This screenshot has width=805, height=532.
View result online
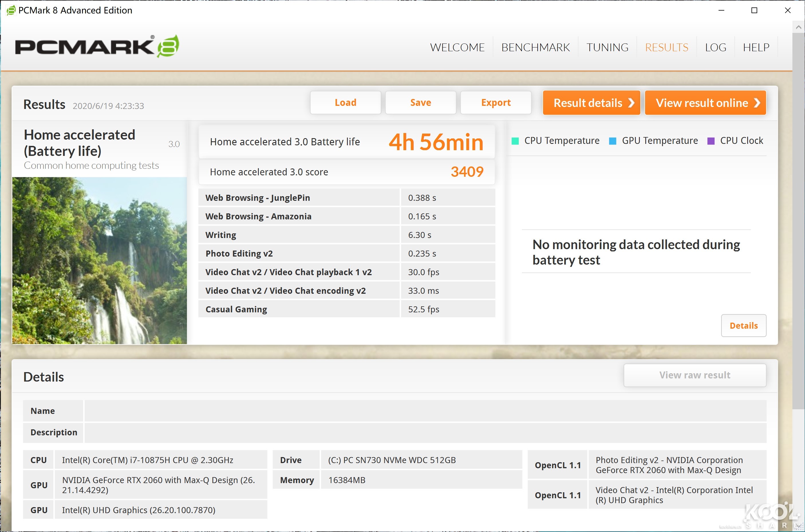705,102
